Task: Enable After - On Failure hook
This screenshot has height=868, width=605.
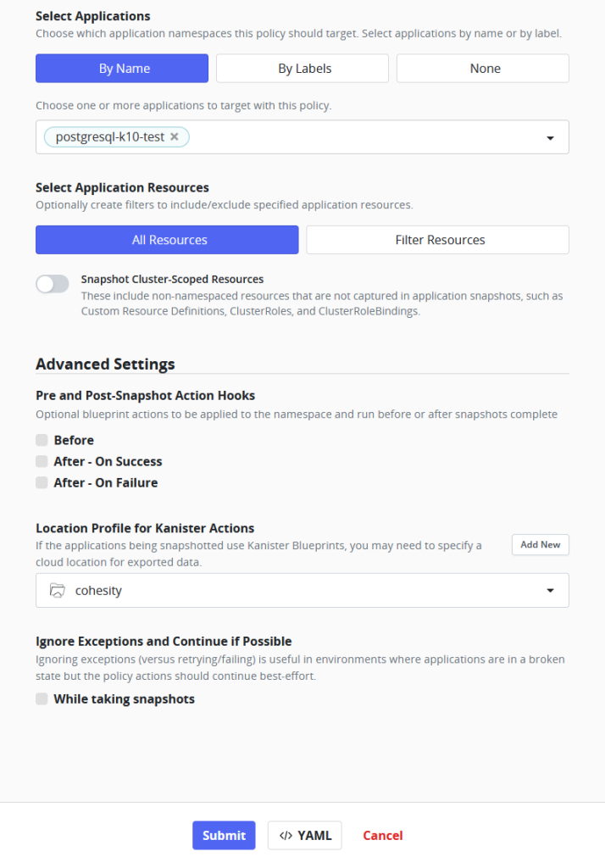Action: 42,482
